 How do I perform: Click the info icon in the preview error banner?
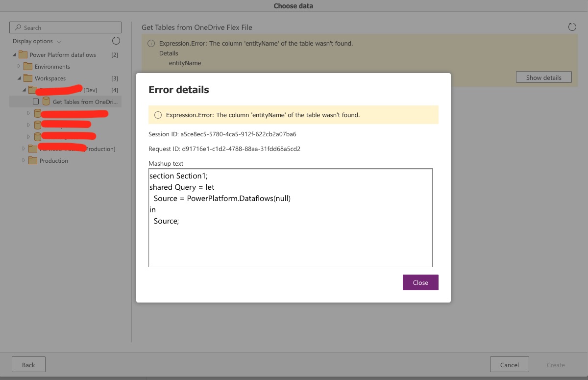click(151, 44)
